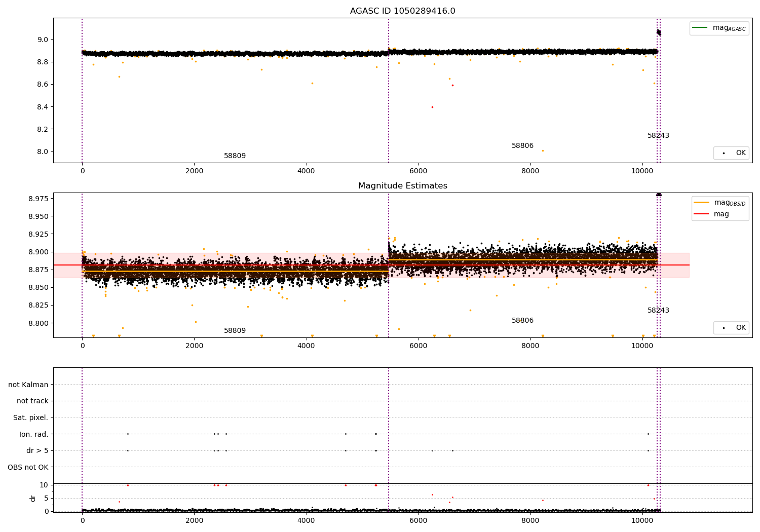Click the 'dr > 5' row label
This screenshot has width=760, height=532.
coord(37,451)
